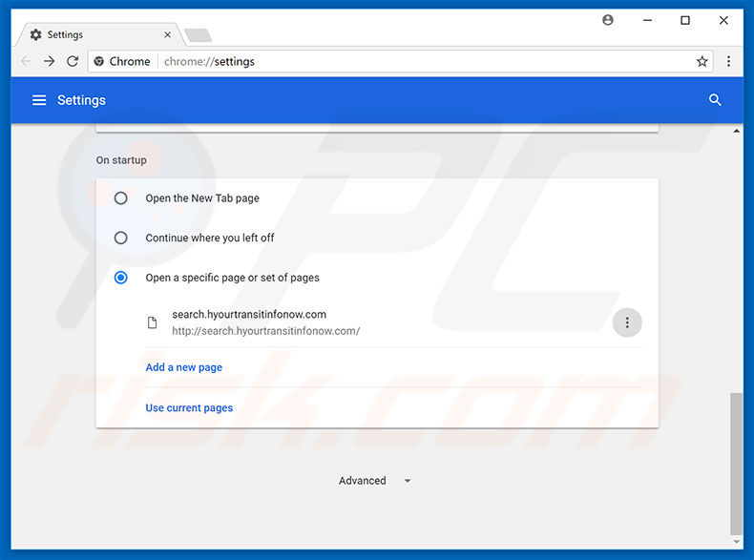Click the 'Use current pages' link
The height and width of the screenshot is (560, 754).
click(x=189, y=407)
